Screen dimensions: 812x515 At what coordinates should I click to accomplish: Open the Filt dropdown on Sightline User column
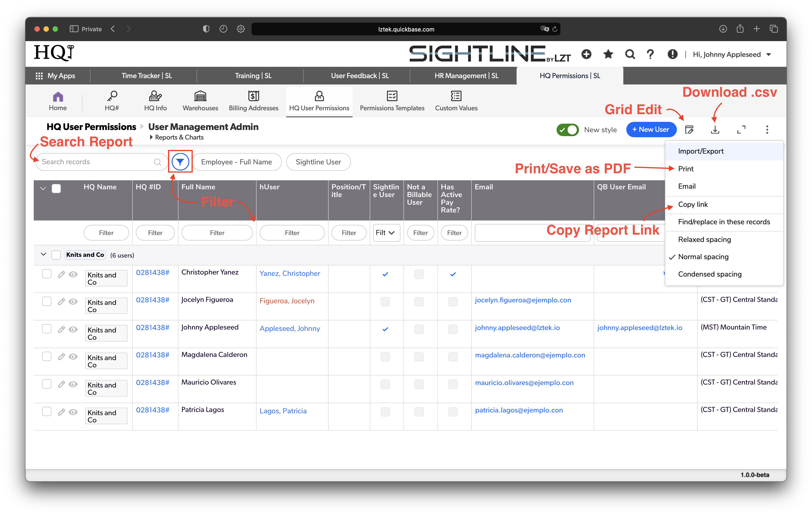coord(386,233)
